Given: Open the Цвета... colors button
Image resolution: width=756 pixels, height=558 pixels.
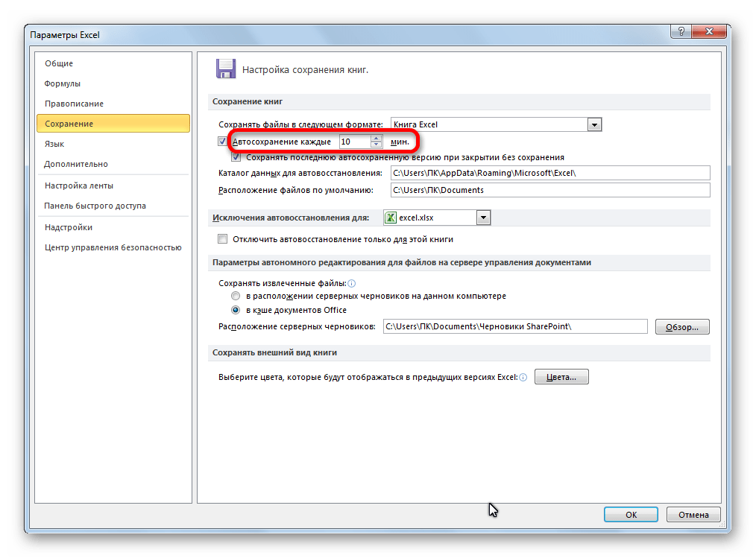Looking at the screenshot, I should coord(561,377).
